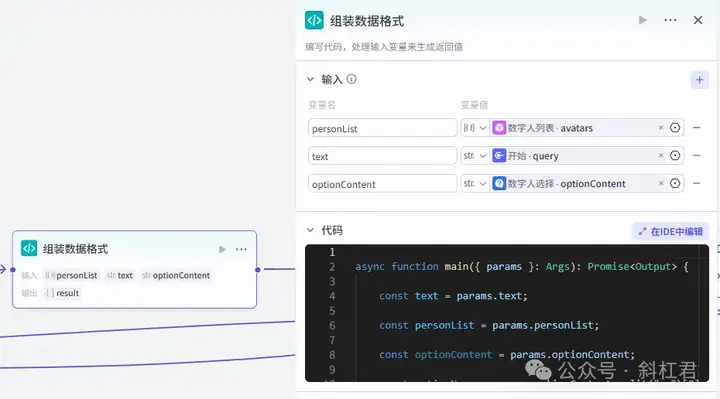The height and width of the screenshot is (399, 720).
Task: Click the result output tag in canvas node
Action: tap(62, 293)
